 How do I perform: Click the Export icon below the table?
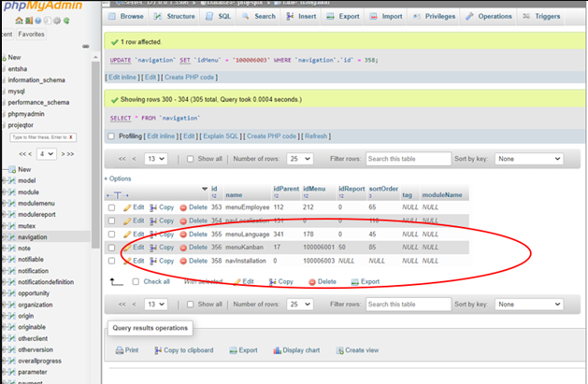(x=355, y=281)
